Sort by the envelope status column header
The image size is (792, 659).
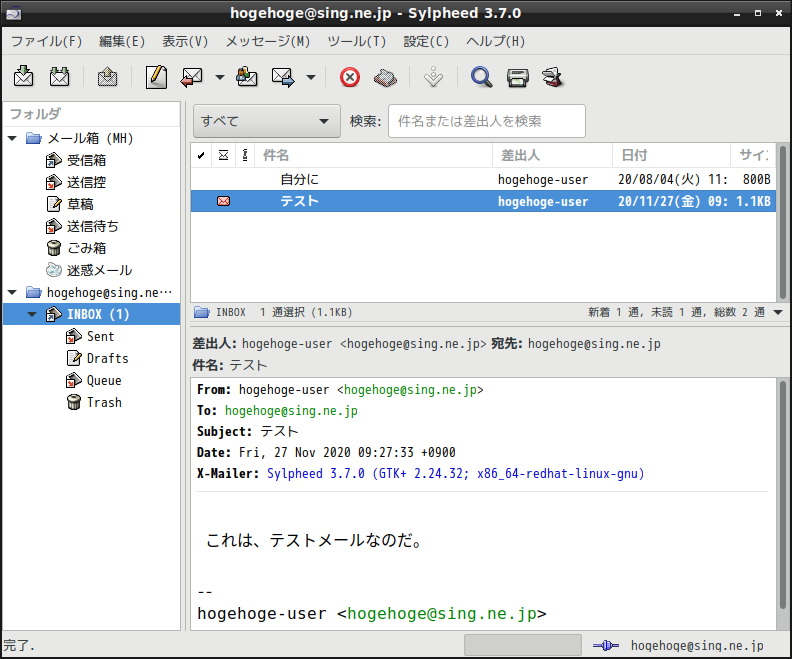pos(223,155)
